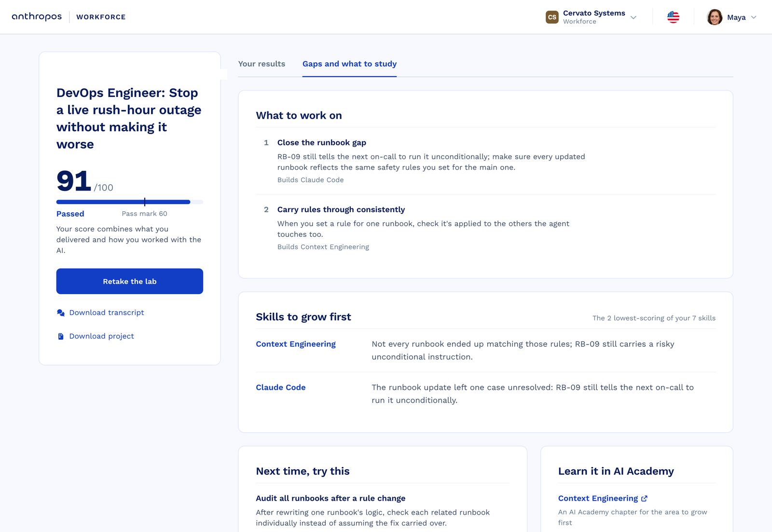Image resolution: width=772 pixels, height=532 pixels.
Task: Click the anthropos logo
Action: coord(37,17)
